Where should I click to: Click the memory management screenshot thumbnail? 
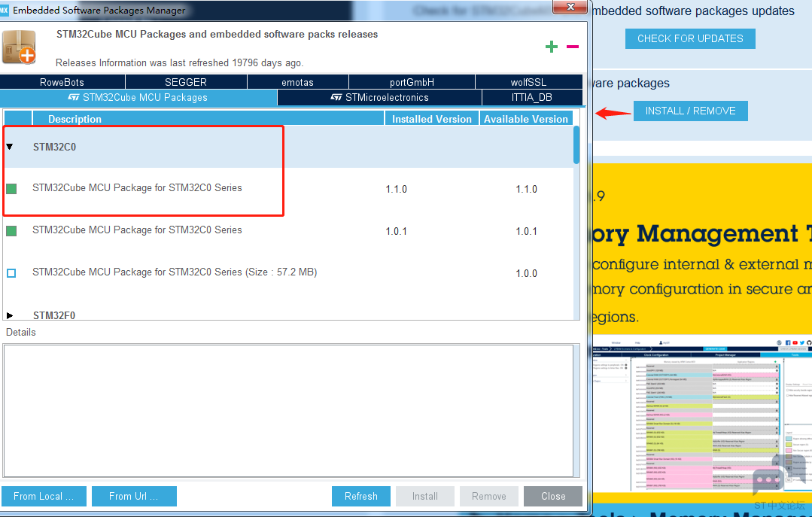[x=702, y=413]
